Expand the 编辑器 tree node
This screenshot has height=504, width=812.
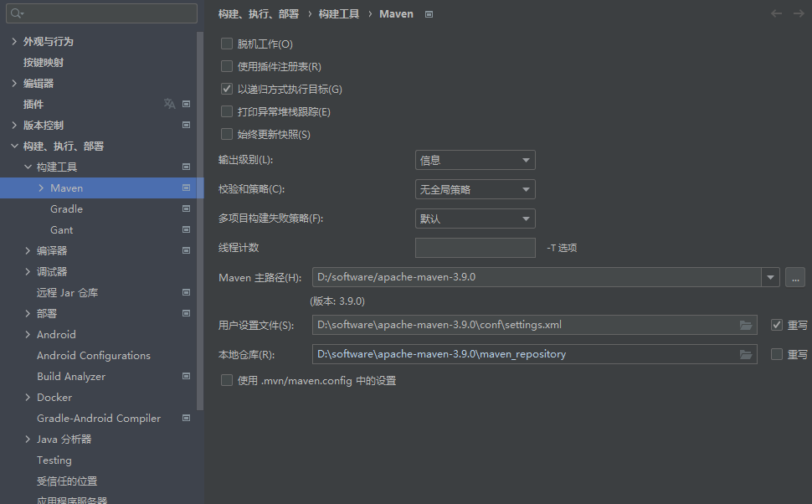point(14,83)
